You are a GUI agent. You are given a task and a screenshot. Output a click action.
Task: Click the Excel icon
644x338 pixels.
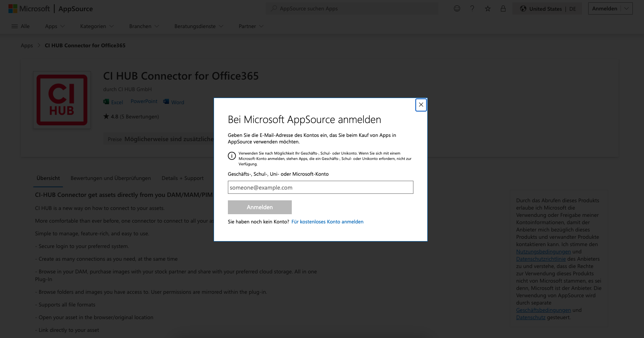tap(106, 102)
